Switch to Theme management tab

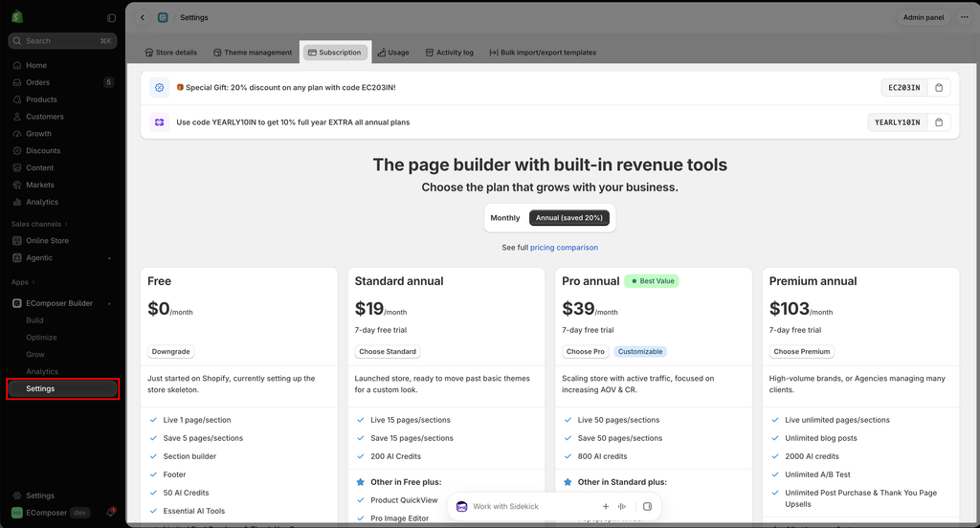click(x=253, y=53)
